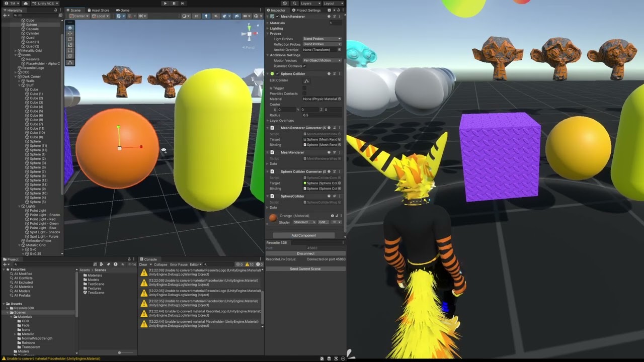Expand the Materials section in Mesh Renderer

pos(268,23)
